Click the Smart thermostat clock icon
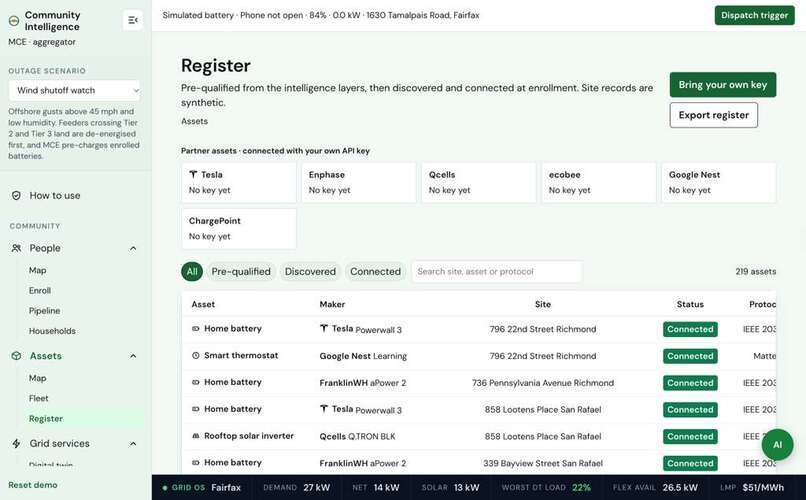Screen dimensions: 806x500 click(195, 355)
